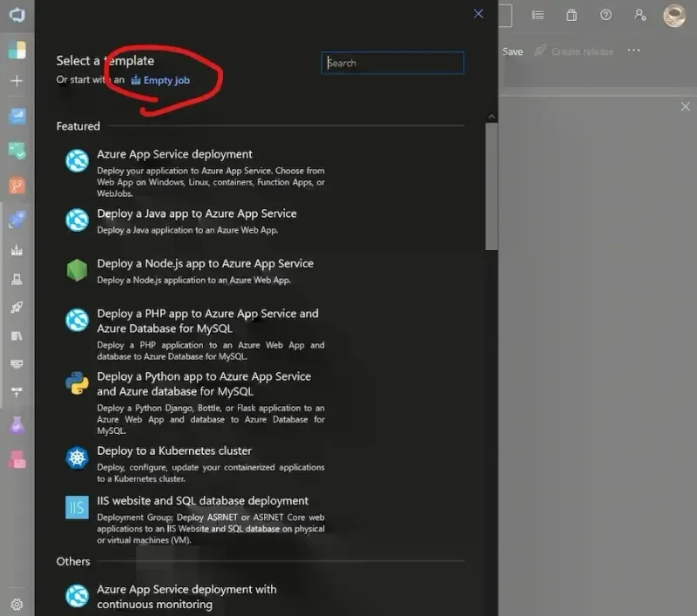
Task: Open Help question mark icon
Action: (x=606, y=15)
